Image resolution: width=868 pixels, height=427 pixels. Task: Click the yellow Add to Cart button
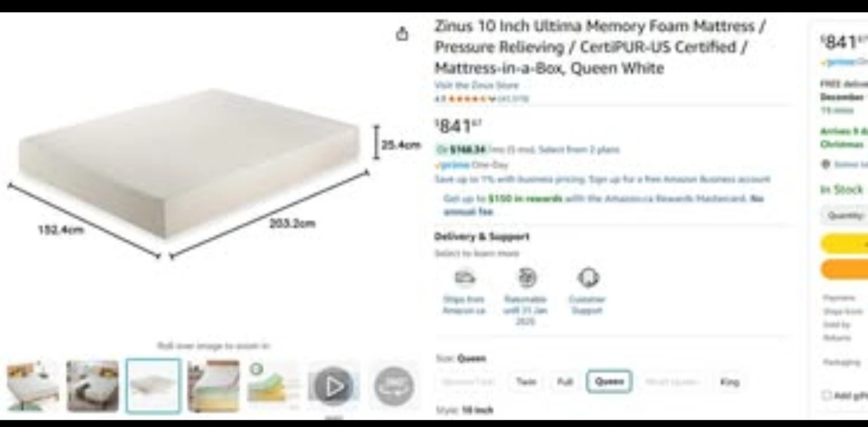point(844,243)
